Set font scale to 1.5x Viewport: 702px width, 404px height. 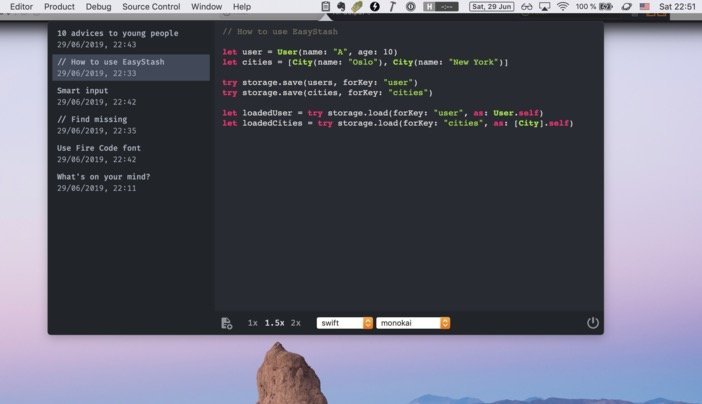pos(274,323)
